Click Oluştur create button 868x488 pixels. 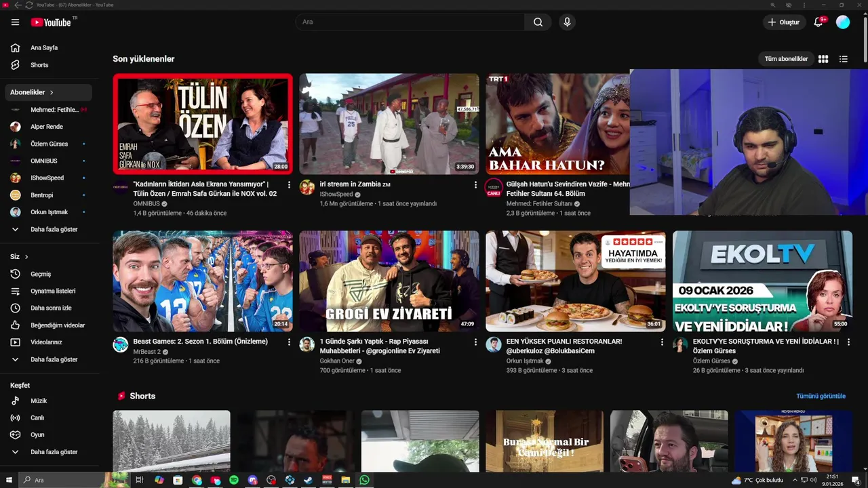(784, 22)
